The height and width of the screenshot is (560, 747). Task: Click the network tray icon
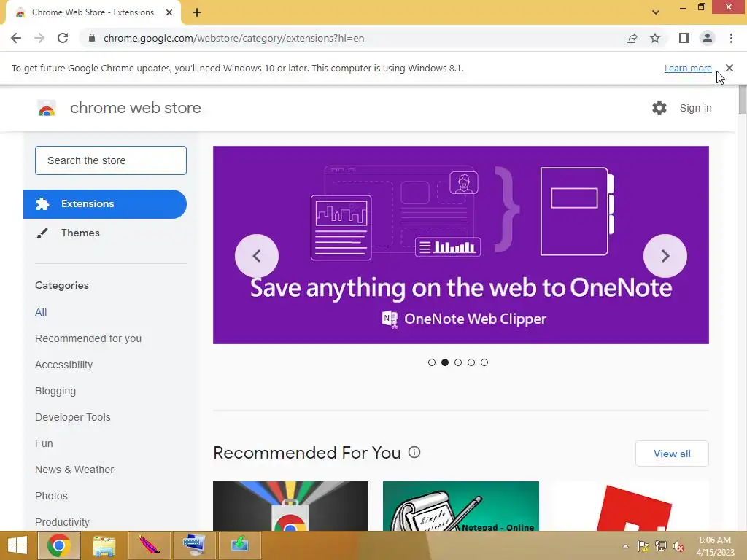pyautogui.click(x=661, y=547)
